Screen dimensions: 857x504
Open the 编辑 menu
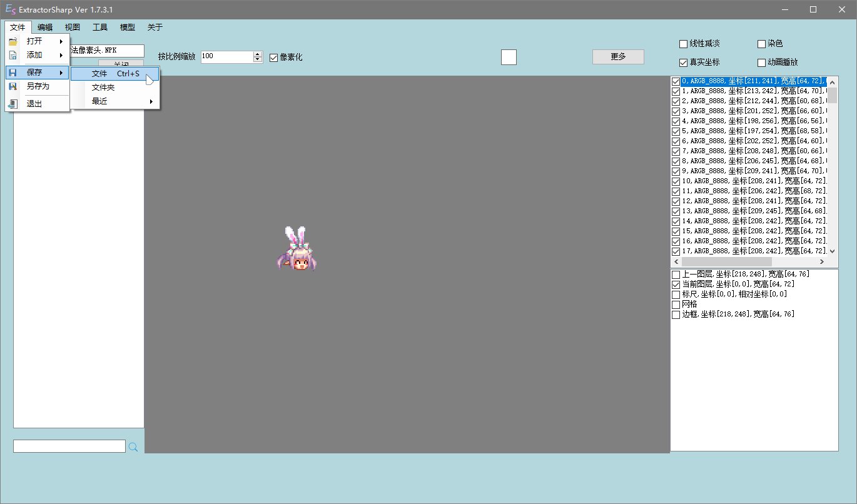[45, 27]
